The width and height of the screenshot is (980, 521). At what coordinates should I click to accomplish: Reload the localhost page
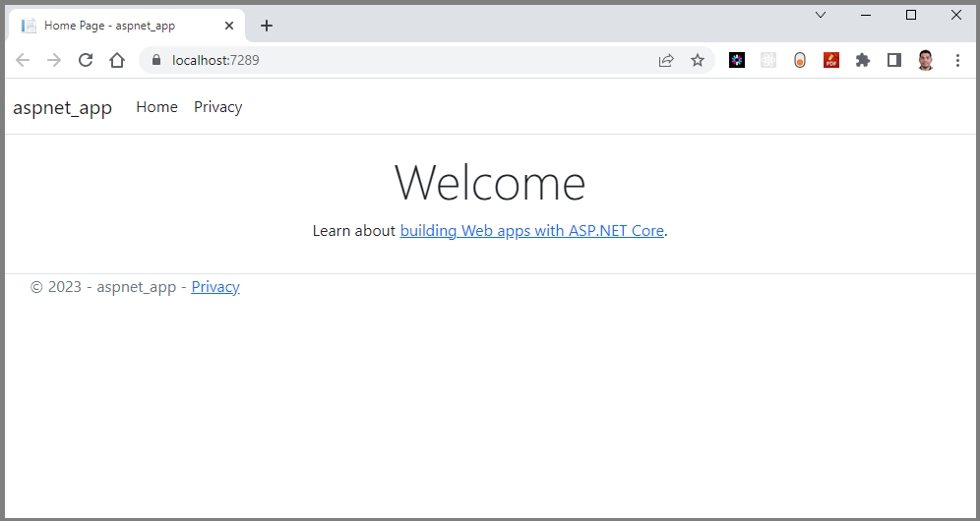pos(86,60)
